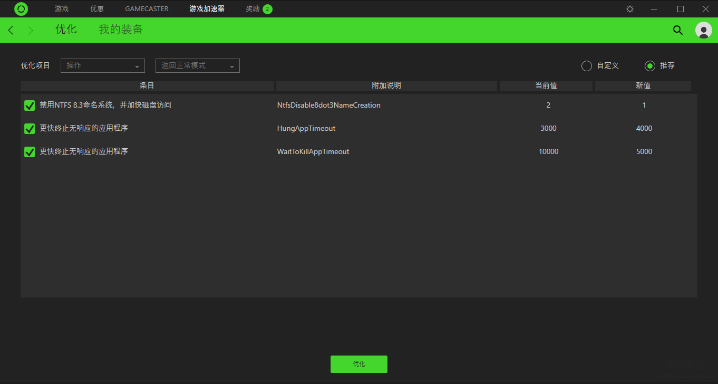
Task: Select the 推荐 radio button
Action: [649, 66]
